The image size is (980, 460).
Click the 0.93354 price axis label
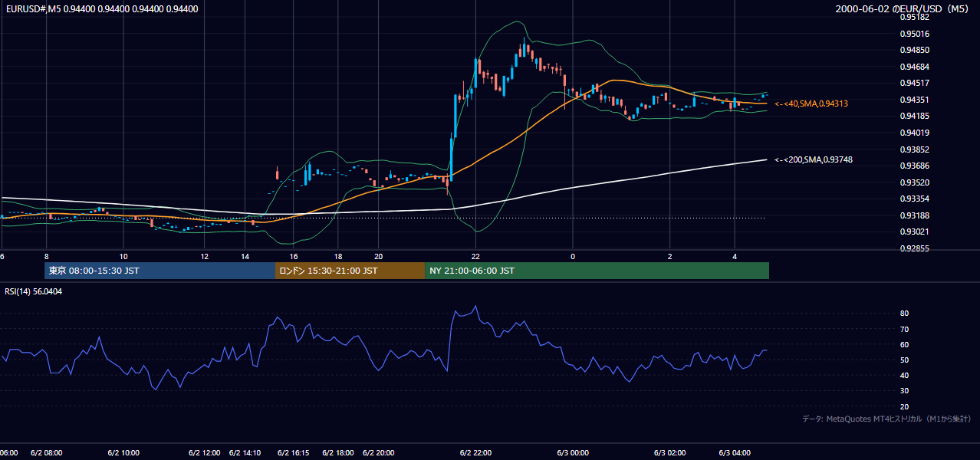click(x=915, y=199)
